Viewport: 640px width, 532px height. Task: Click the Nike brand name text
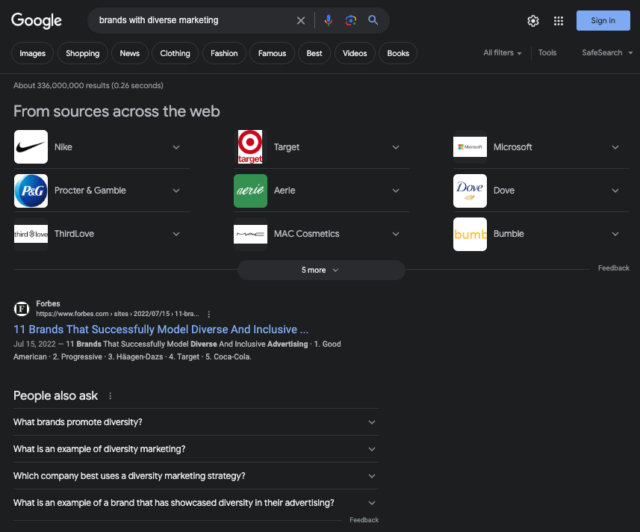point(63,147)
